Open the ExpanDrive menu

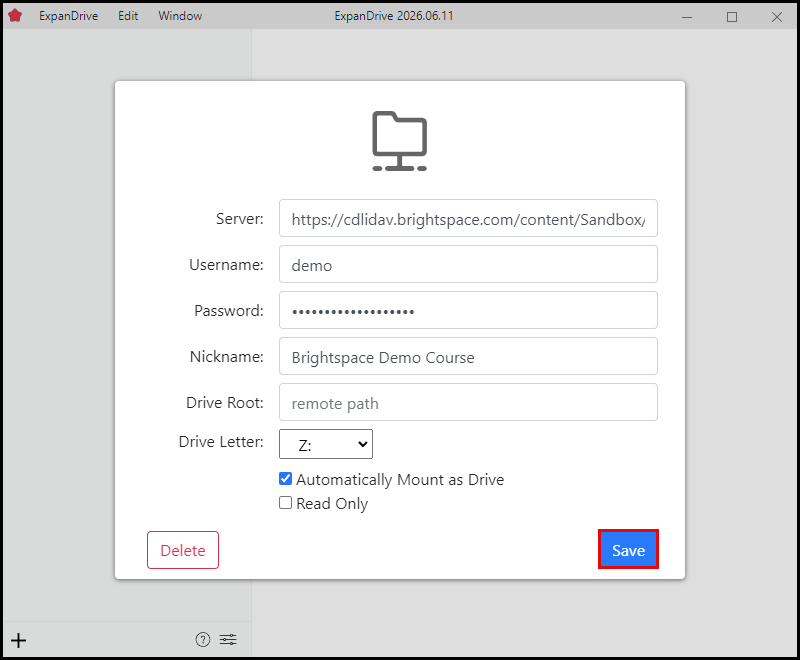tap(68, 16)
